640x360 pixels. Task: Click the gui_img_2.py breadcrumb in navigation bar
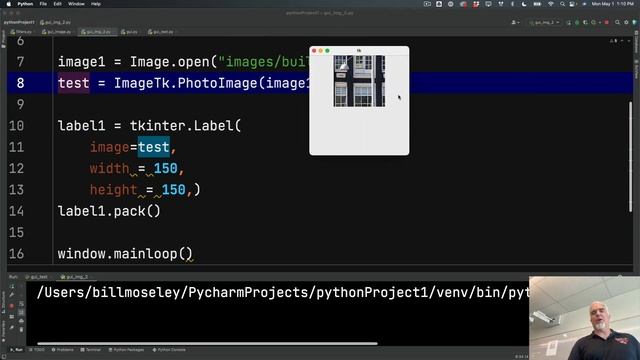point(56,22)
